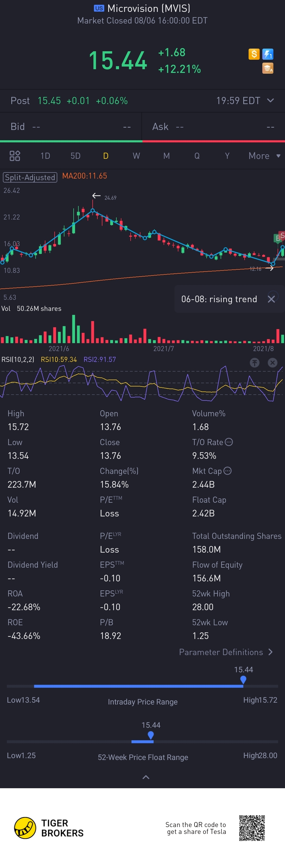This screenshot has height=868, width=285.
Task: Tap the 06-08: rising trend message
Action: pyautogui.click(x=219, y=299)
